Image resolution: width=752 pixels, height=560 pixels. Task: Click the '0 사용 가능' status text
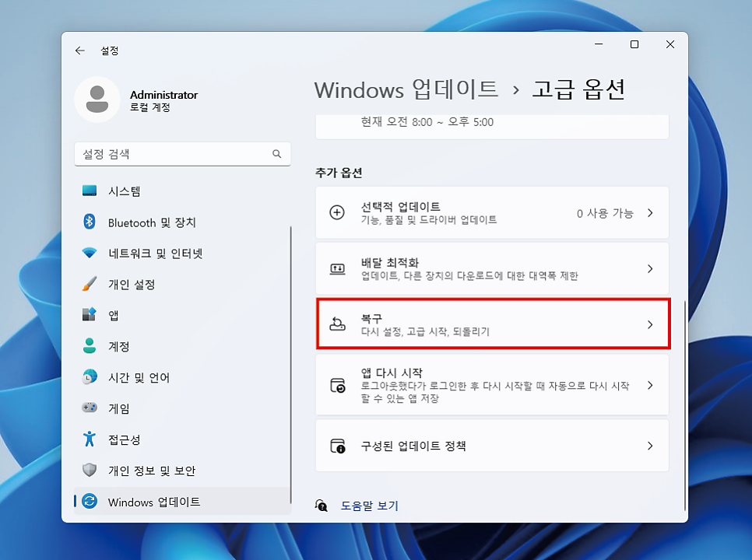(605, 213)
